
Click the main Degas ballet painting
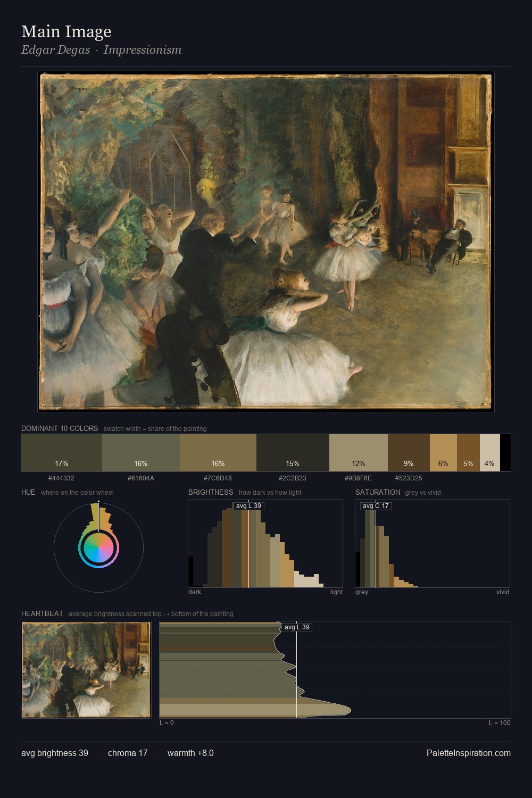(x=266, y=241)
